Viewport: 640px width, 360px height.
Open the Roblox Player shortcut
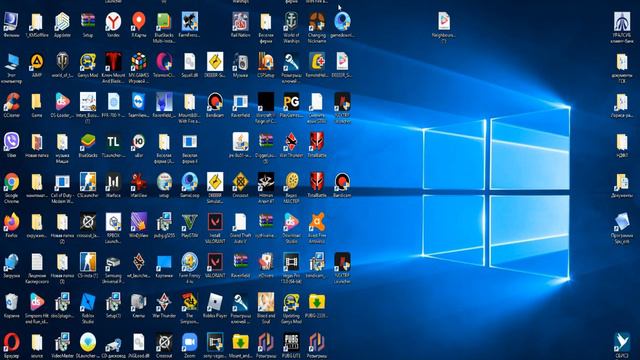click(215, 302)
